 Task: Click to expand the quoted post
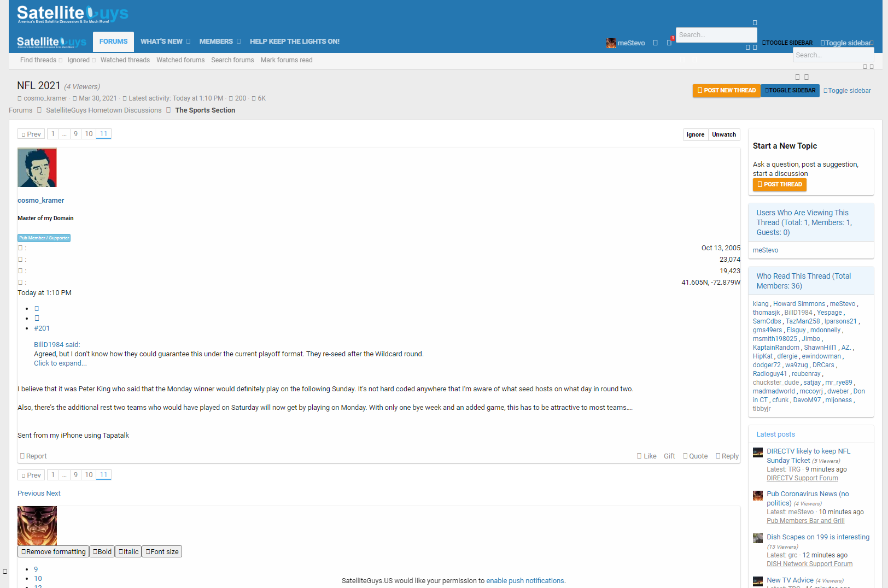click(x=60, y=363)
